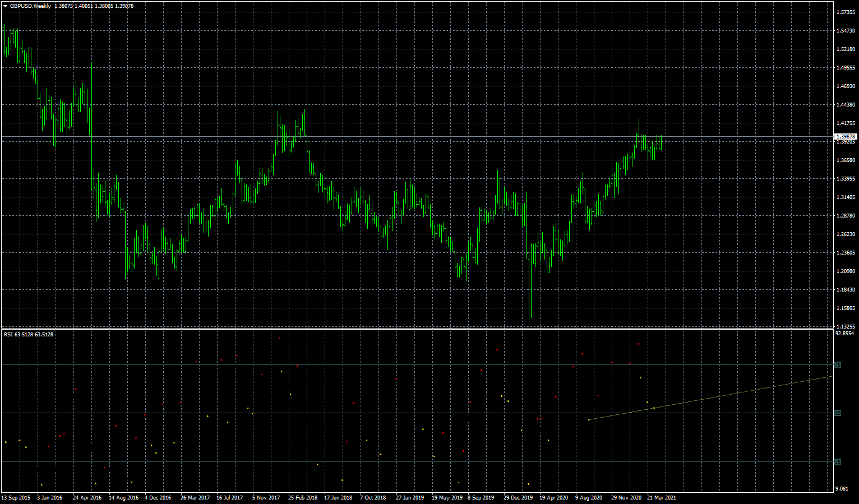Click the current price tag 1.39878
The width and height of the screenshot is (859, 504).
pyautogui.click(x=846, y=136)
